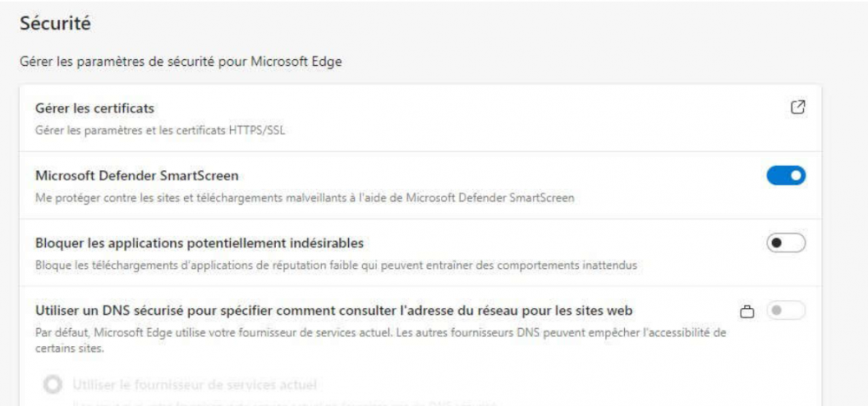Select the current service provider radio button
Image resolution: width=868 pixels, height=406 pixels.
[x=54, y=384]
